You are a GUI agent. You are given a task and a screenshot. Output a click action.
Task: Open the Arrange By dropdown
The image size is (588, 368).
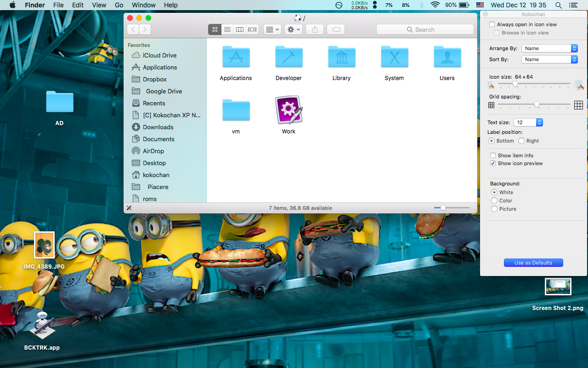(549, 48)
